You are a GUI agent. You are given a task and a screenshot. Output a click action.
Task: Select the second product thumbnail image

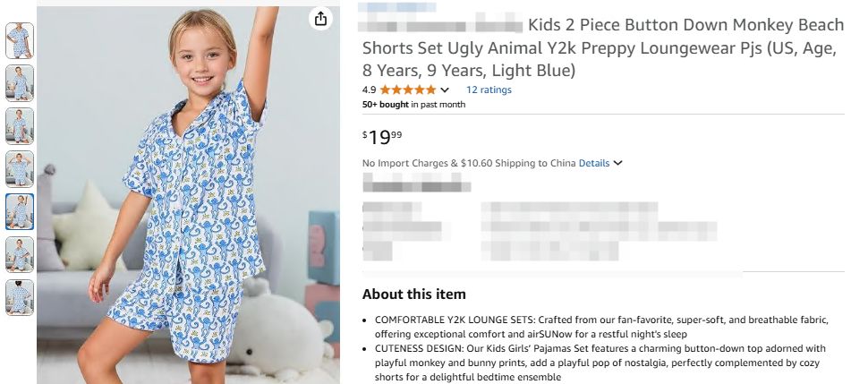20,82
